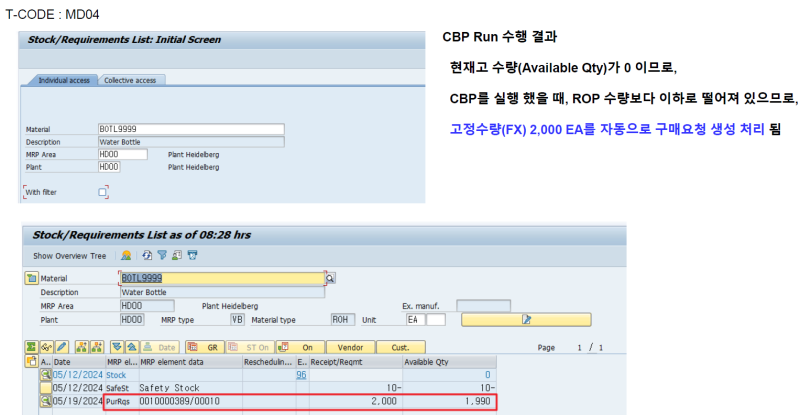Click the Available Qty column header
The height and width of the screenshot is (415, 800).
pyautogui.click(x=448, y=361)
